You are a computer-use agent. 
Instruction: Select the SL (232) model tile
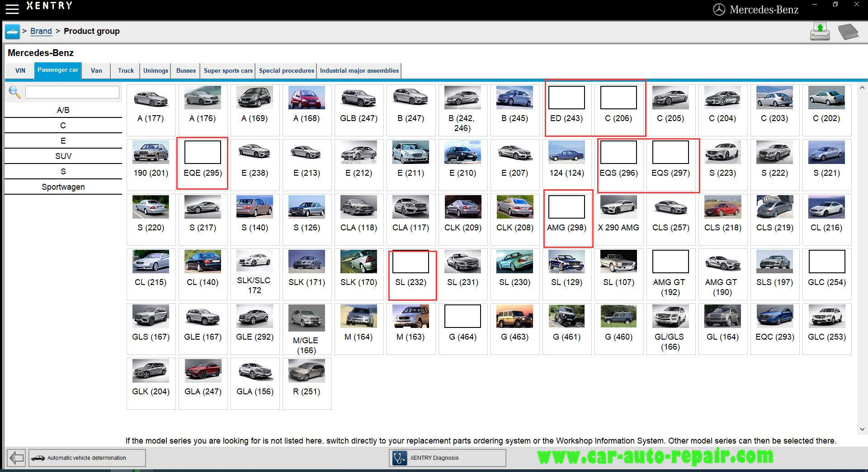[x=411, y=274]
